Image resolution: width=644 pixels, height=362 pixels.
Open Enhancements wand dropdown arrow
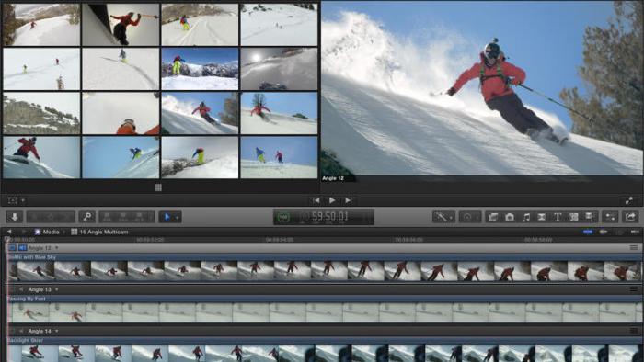(x=451, y=217)
